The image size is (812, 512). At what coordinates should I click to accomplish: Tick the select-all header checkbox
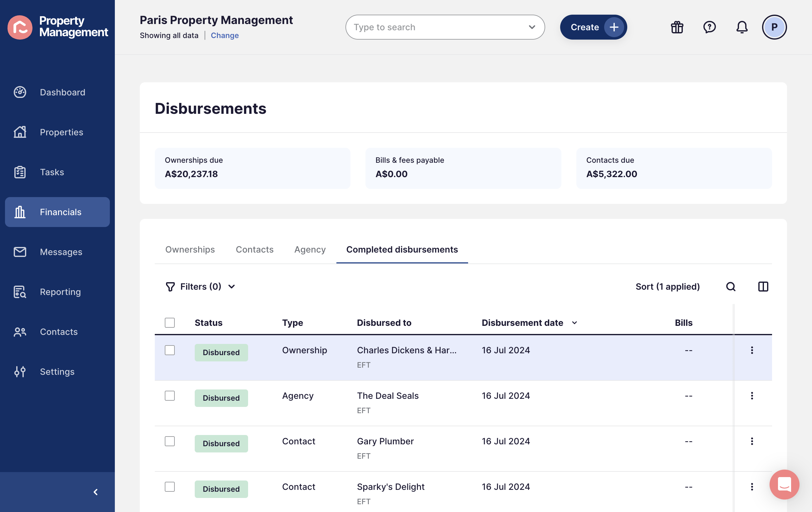pyautogui.click(x=170, y=323)
